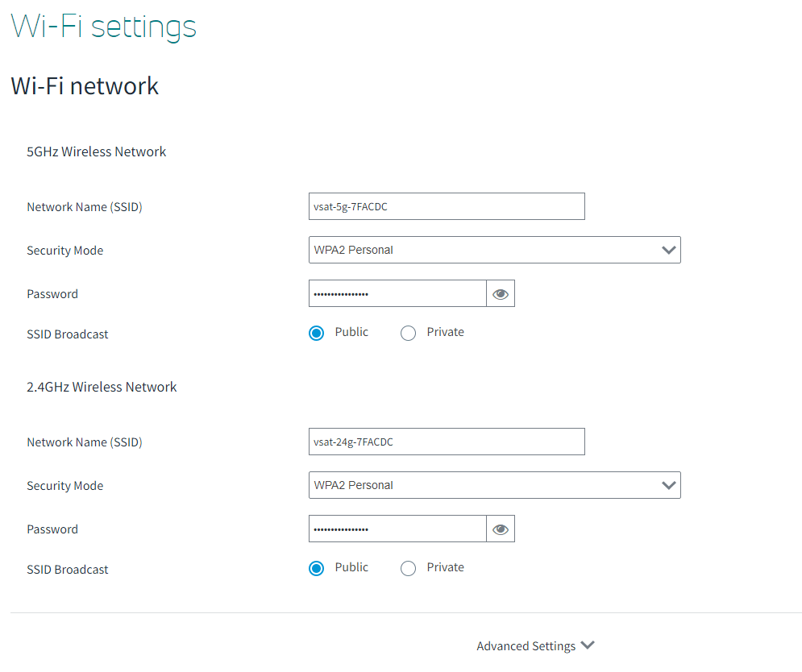Select Public radio button for 5GHz SSID Broadcast
Screen dimensions: 802x672
317,333
